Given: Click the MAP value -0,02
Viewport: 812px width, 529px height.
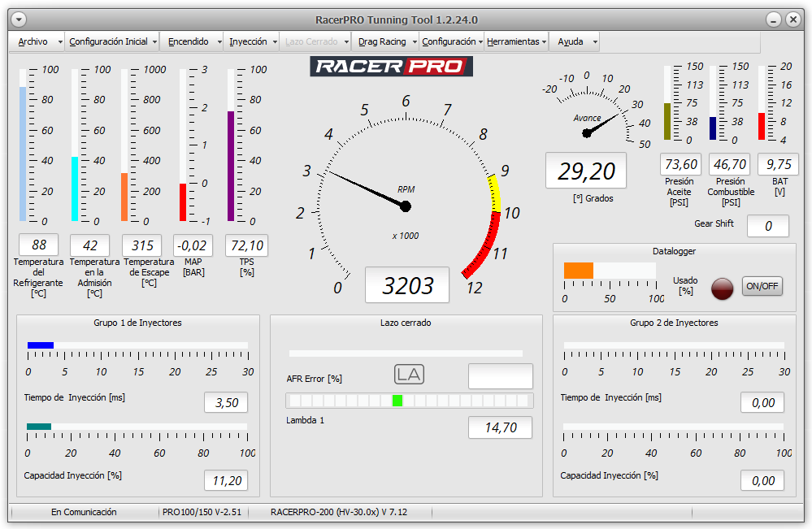Looking at the screenshot, I should 192,245.
